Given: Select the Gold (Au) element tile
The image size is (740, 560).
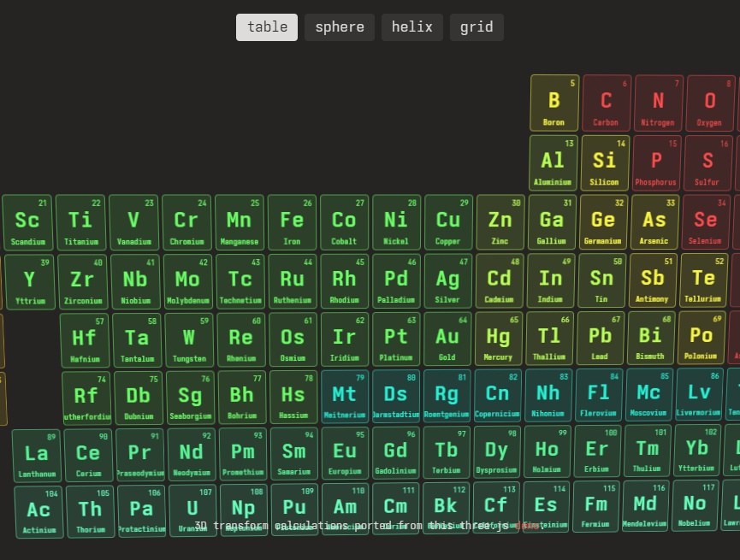Looking at the screenshot, I should 447,339.
